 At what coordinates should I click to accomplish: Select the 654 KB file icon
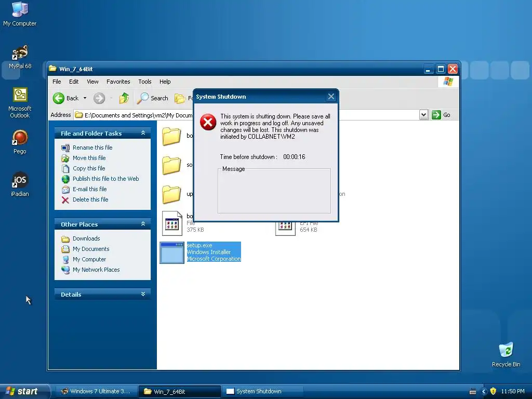pyautogui.click(x=285, y=228)
